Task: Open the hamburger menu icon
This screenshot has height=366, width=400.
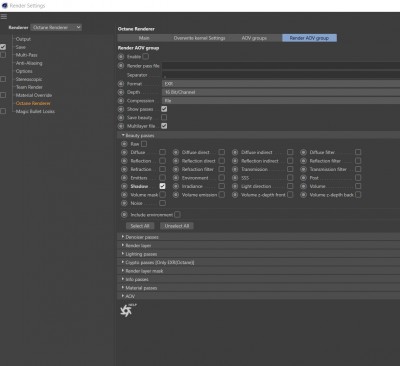Action: pyautogui.click(x=4, y=16)
